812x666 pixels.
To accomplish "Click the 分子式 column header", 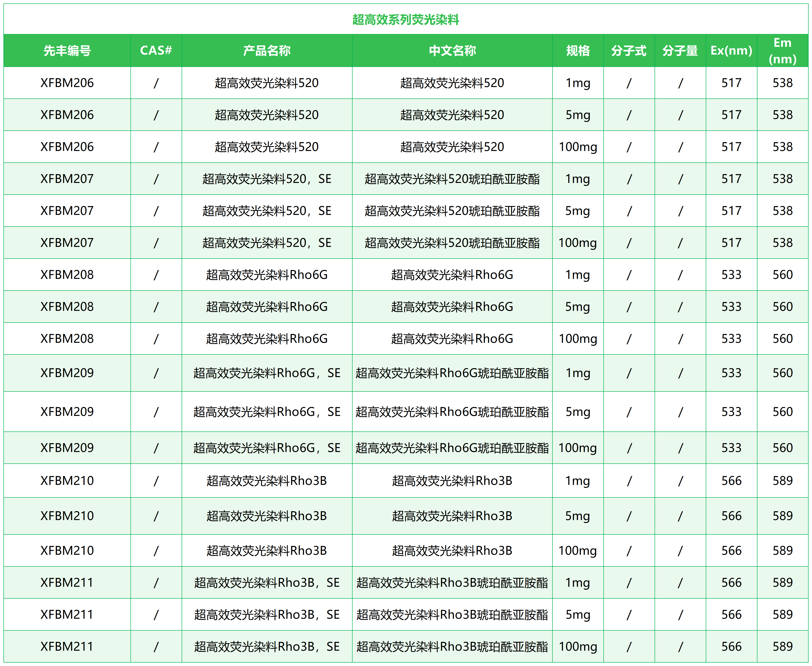I will 629,51.
